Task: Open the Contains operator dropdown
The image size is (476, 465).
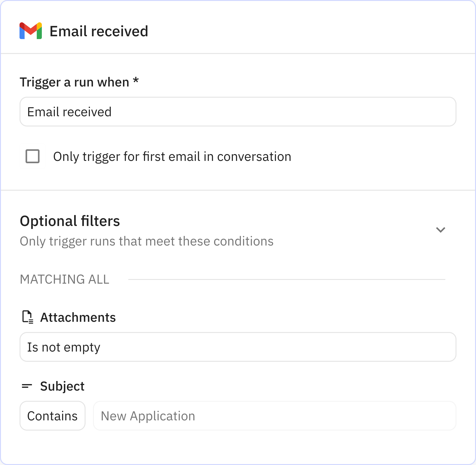Action: pyautogui.click(x=53, y=415)
